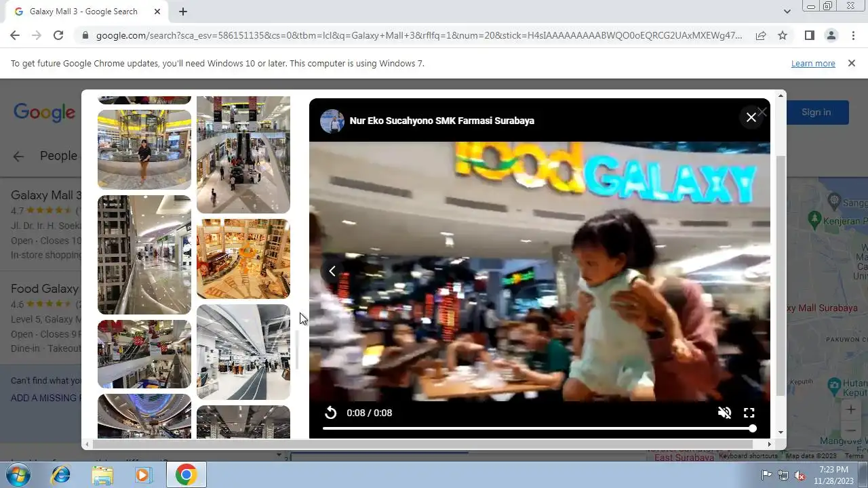
Task: Open Windows Explorer from the taskbar
Action: coord(102,475)
